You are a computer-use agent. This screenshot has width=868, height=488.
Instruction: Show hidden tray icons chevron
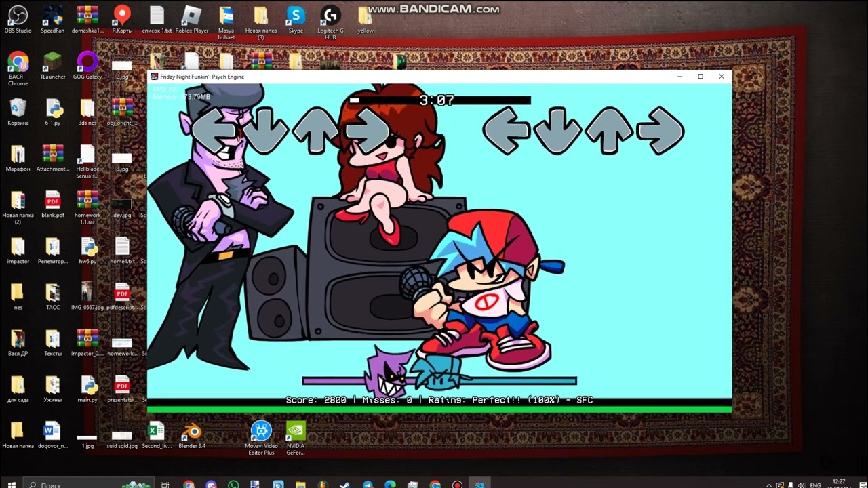tap(769, 485)
